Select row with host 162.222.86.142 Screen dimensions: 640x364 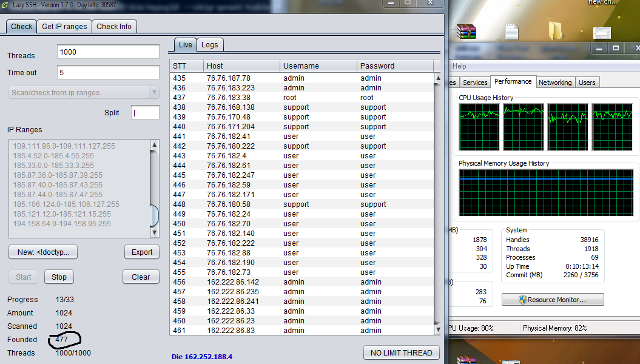(x=301, y=282)
